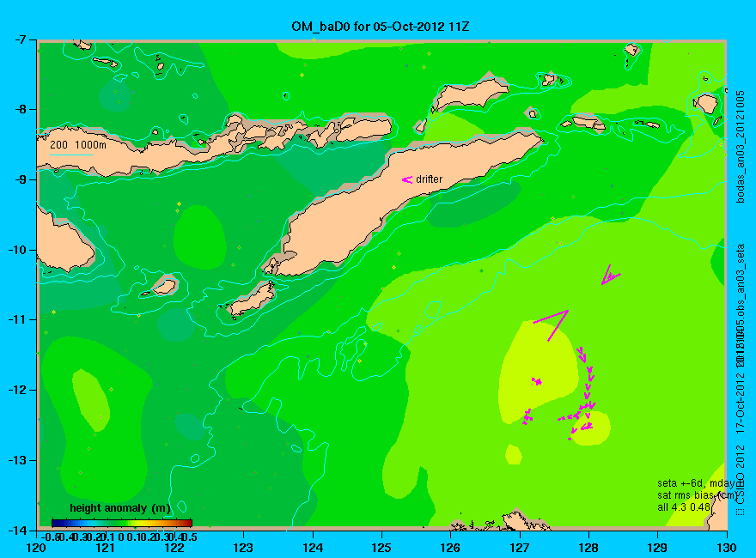Click longitude tick label 121
Viewport: 756px width, 558px height.
pos(106,548)
